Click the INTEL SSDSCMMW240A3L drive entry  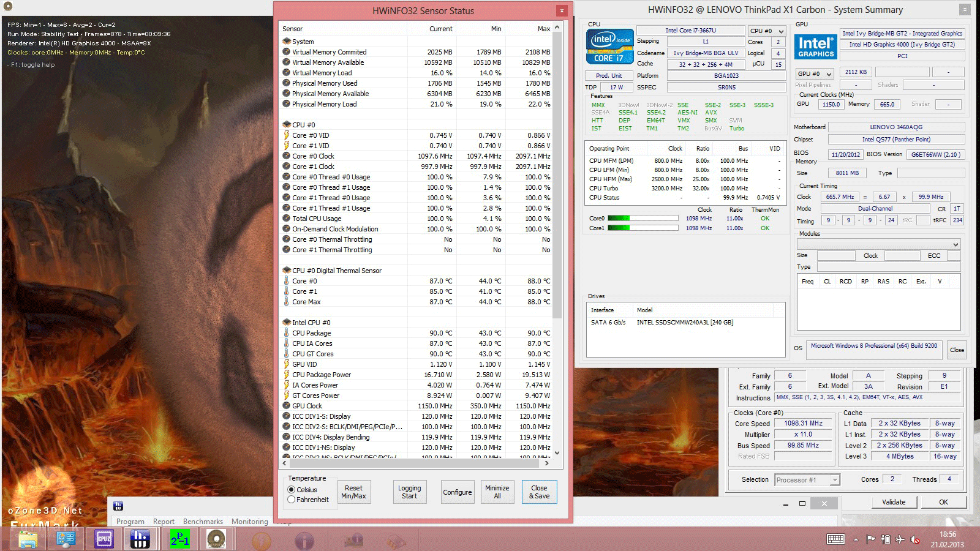coord(685,323)
